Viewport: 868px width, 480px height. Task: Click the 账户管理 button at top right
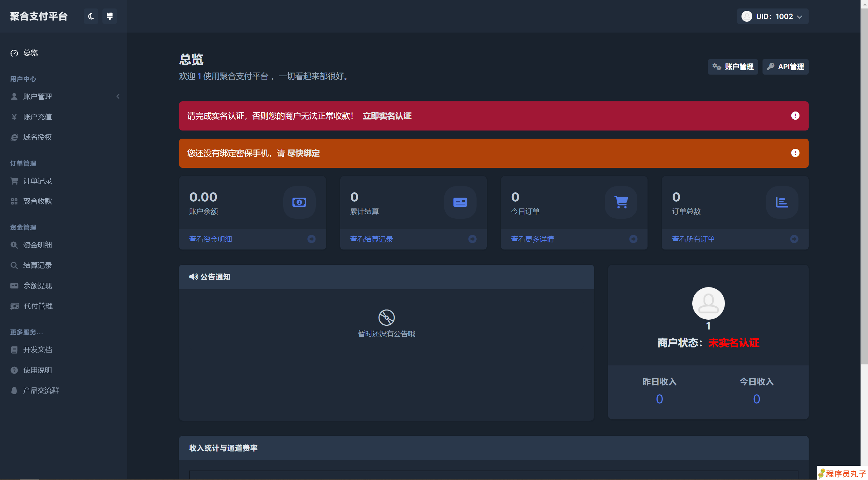tap(733, 67)
